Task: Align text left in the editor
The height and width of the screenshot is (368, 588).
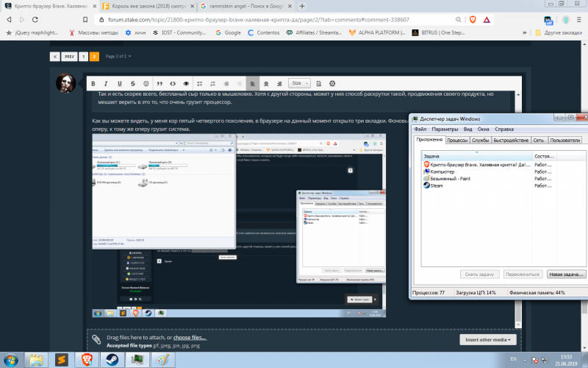Action: (252, 84)
